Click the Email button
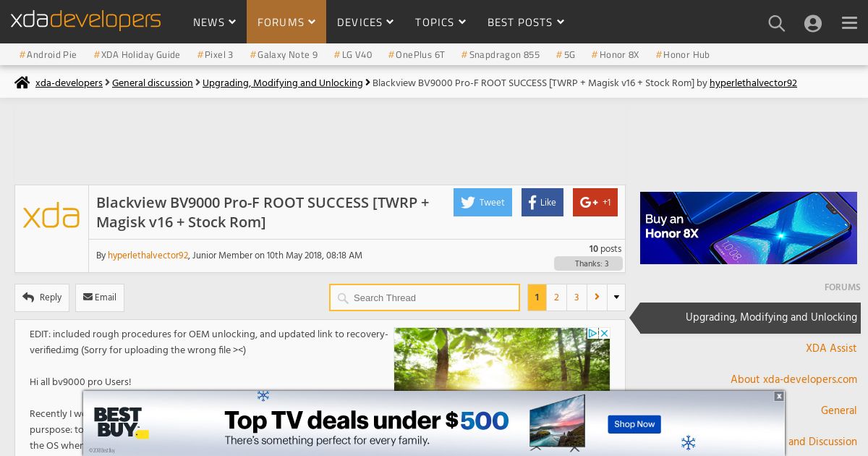Image resolution: width=868 pixels, height=456 pixels. [100, 297]
